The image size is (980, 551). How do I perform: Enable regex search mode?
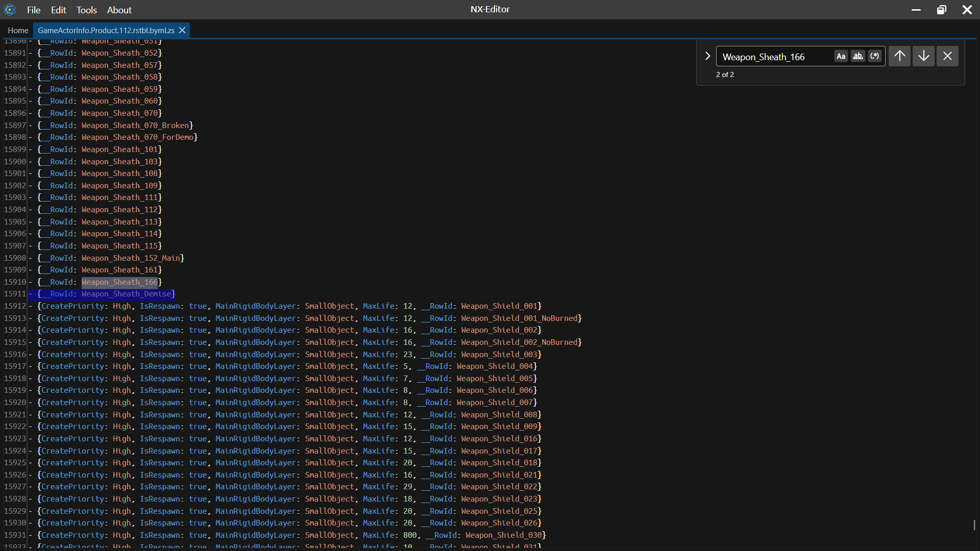click(x=875, y=56)
